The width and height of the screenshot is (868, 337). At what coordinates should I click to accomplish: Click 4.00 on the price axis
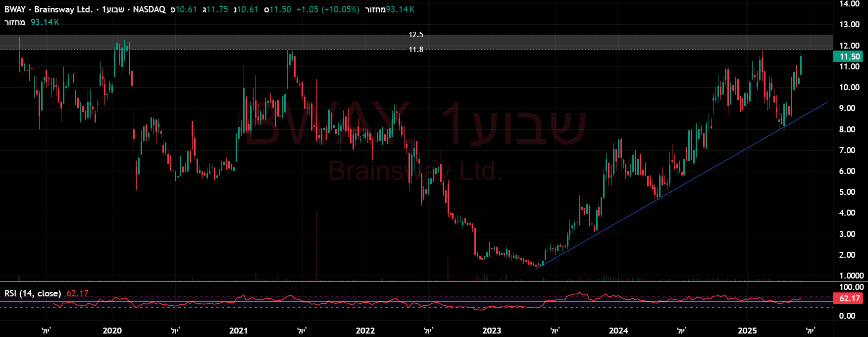(847, 213)
